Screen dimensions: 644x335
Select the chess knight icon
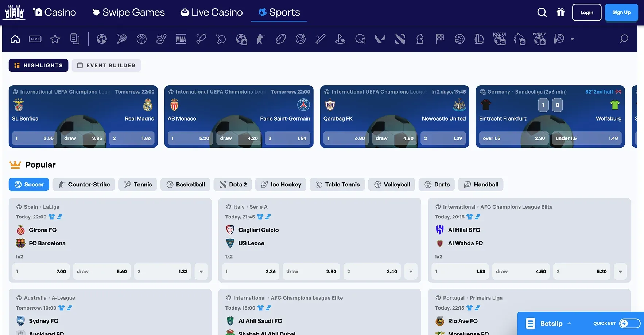(x=420, y=39)
